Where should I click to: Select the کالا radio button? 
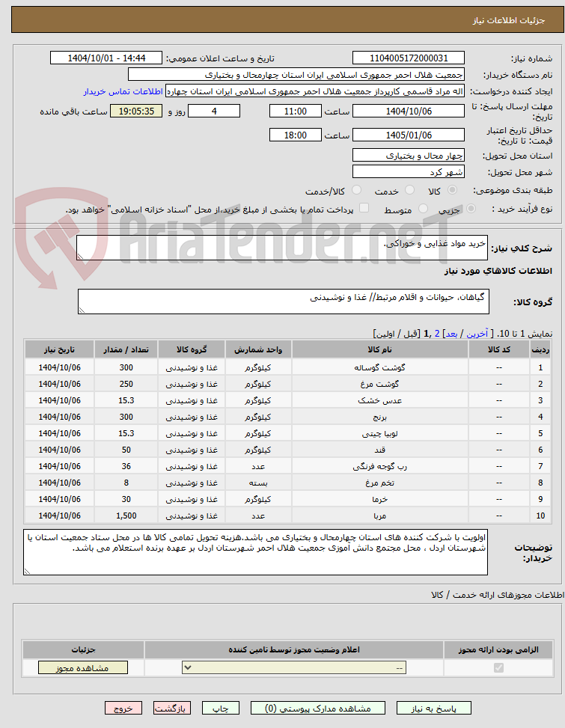(x=452, y=190)
